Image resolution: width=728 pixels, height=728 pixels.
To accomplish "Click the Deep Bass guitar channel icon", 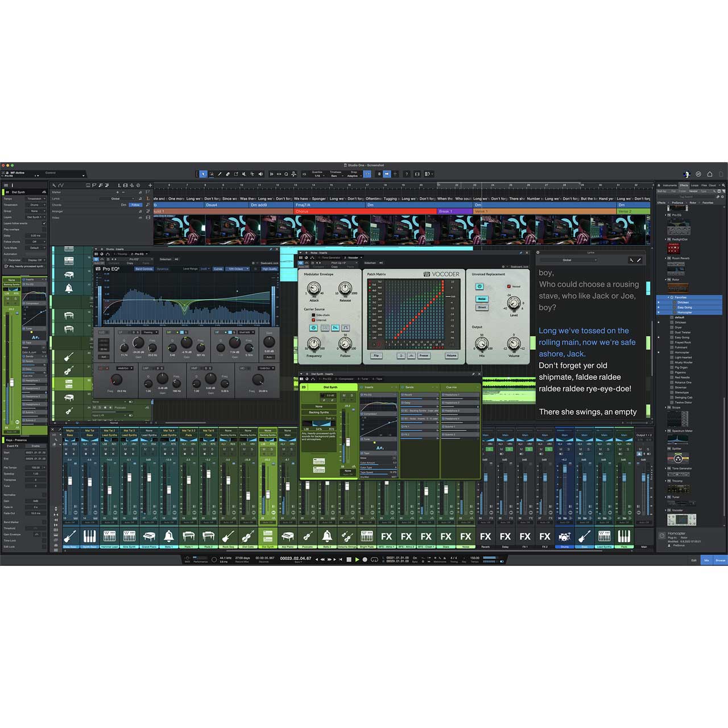I will pos(70,536).
